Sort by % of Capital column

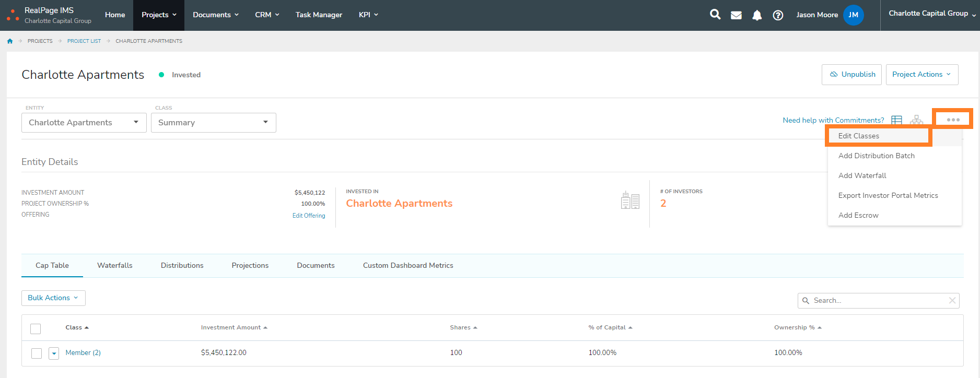pyautogui.click(x=610, y=327)
